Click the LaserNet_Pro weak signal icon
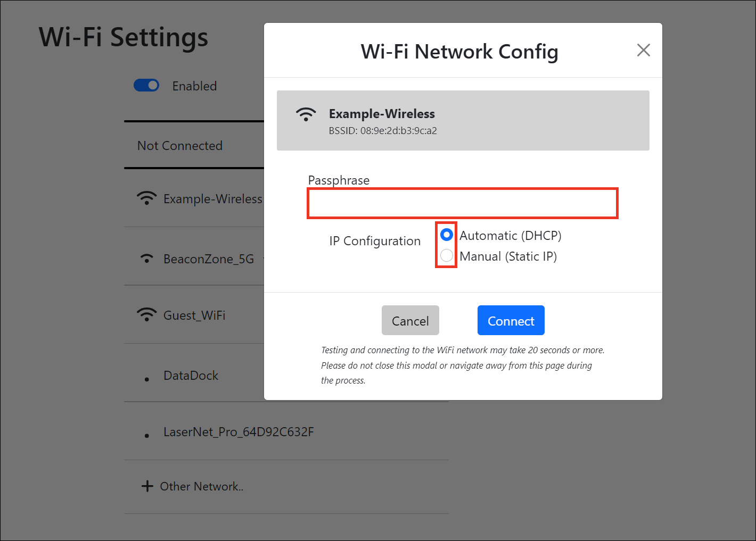756x541 pixels. [x=147, y=436]
